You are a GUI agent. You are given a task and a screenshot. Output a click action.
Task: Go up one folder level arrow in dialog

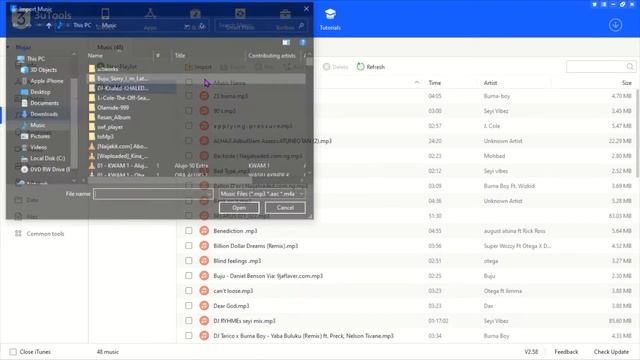point(49,26)
